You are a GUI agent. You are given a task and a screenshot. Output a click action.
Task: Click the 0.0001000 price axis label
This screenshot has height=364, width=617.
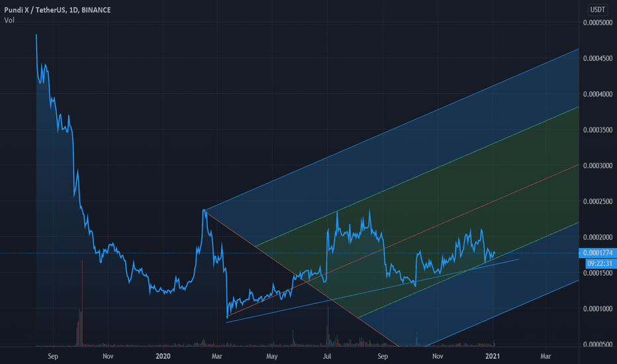tap(598, 308)
